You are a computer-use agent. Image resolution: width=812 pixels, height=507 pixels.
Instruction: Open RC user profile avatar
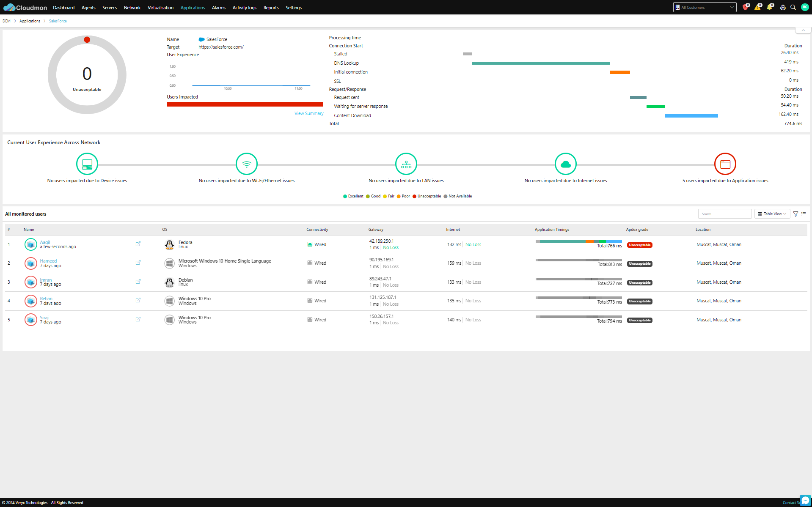[x=805, y=7]
